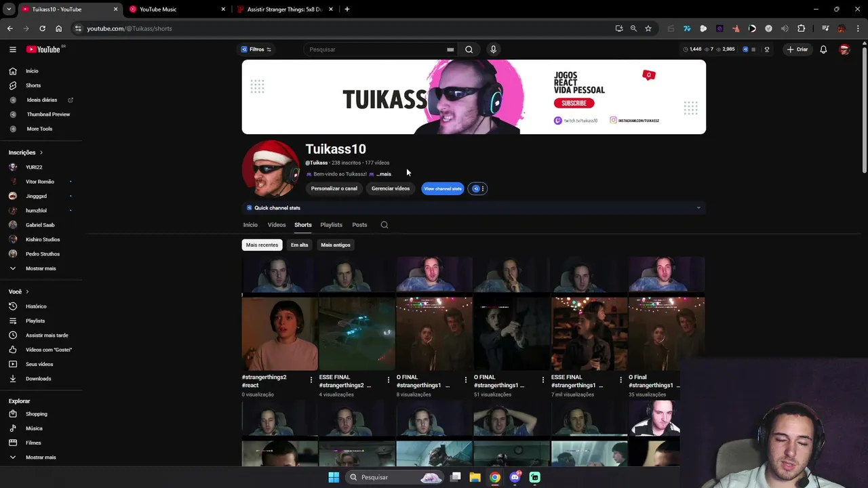Open account avatar menu on YouTube
This screenshot has width=868, height=488.
point(844,49)
